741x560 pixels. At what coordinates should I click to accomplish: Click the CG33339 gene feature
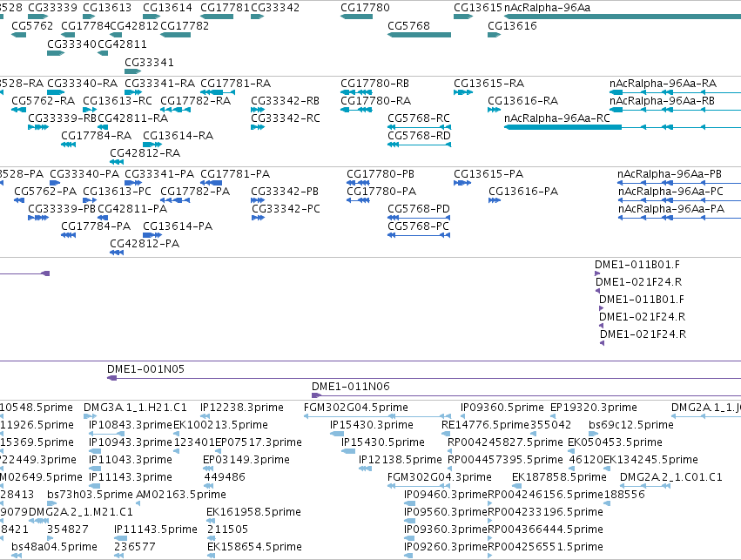tap(38, 17)
